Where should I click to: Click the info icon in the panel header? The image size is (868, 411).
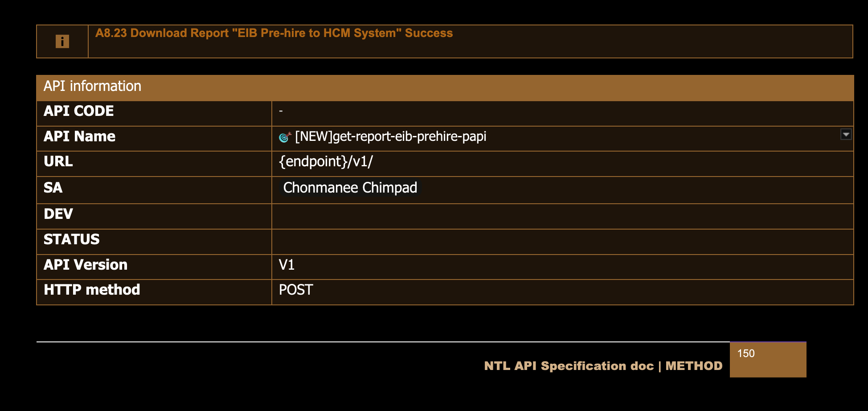[62, 41]
